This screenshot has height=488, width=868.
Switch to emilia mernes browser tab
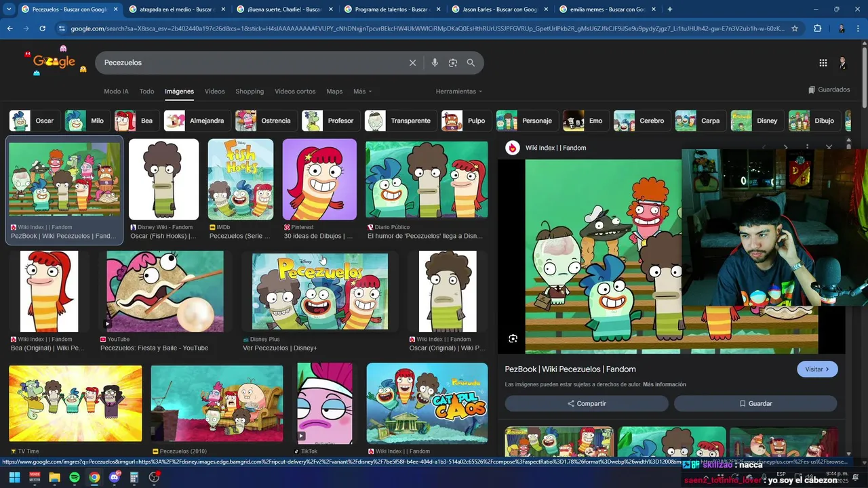[x=606, y=9]
